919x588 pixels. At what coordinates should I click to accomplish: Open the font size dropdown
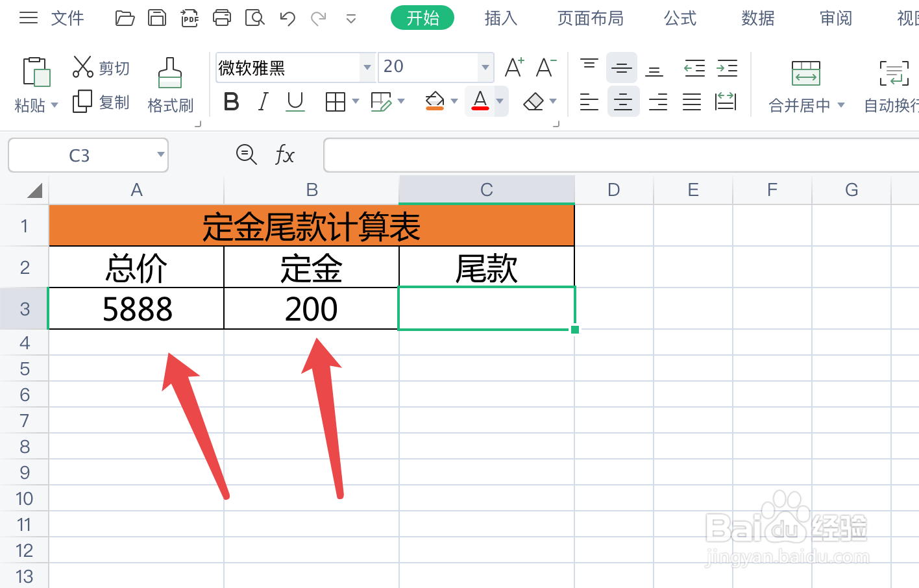(x=485, y=67)
